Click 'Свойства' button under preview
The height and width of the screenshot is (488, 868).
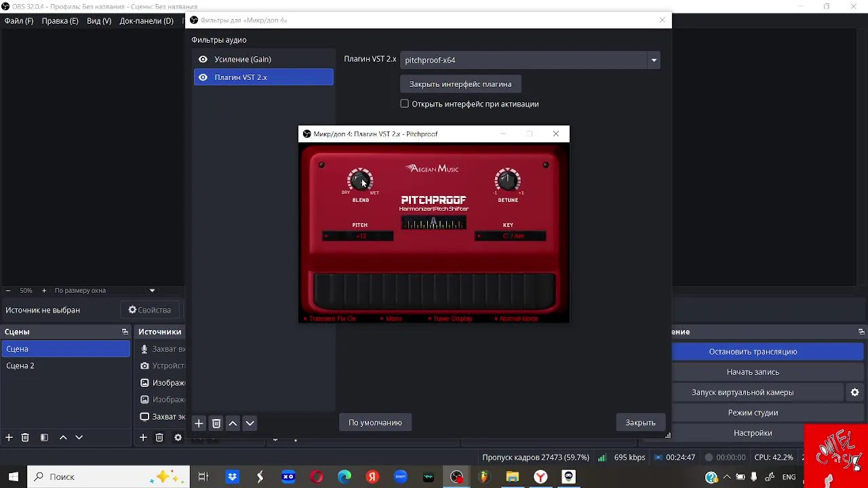[150, 310]
